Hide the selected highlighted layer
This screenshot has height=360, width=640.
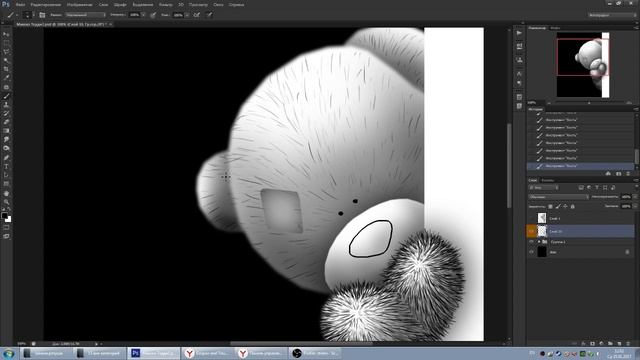pos(531,231)
